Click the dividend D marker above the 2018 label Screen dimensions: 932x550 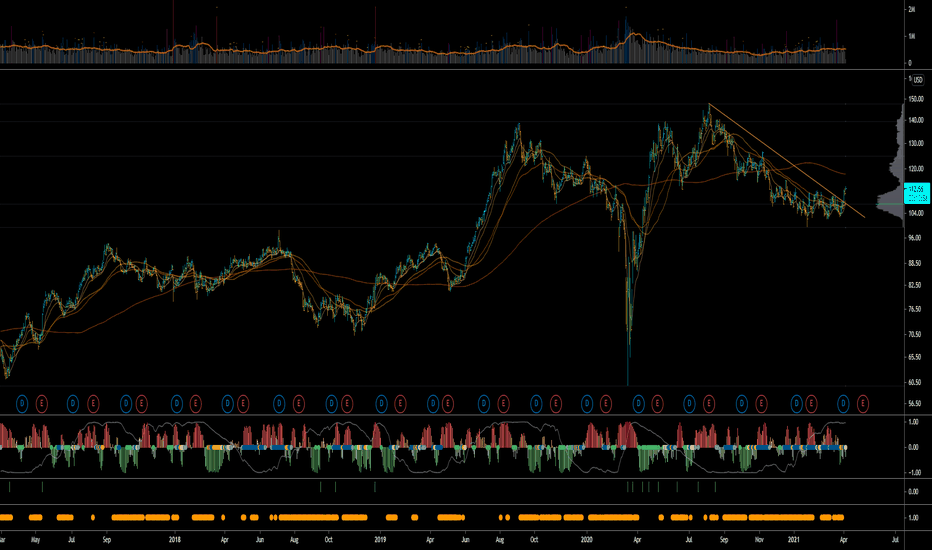click(x=177, y=404)
